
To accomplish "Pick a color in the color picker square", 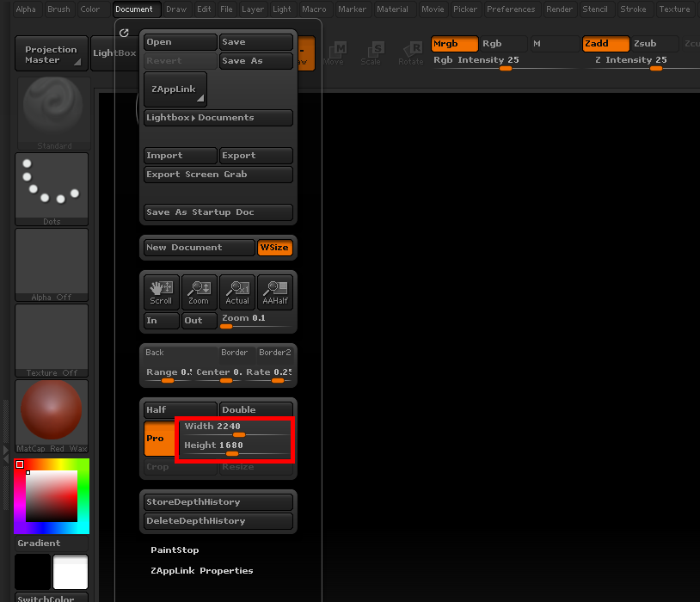I will pos(52,495).
